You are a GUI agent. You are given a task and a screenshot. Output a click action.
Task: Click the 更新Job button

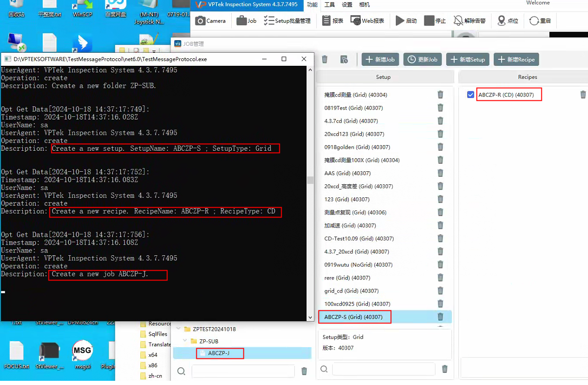(x=422, y=59)
